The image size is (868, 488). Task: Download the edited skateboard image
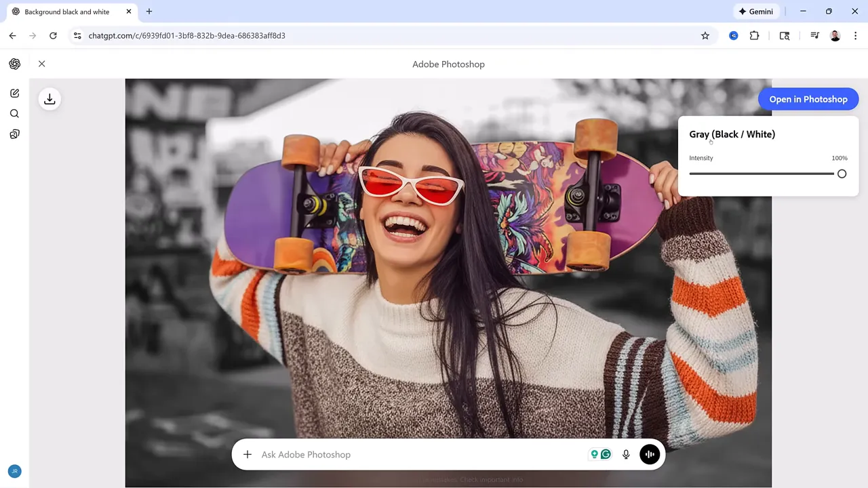click(x=50, y=99)
